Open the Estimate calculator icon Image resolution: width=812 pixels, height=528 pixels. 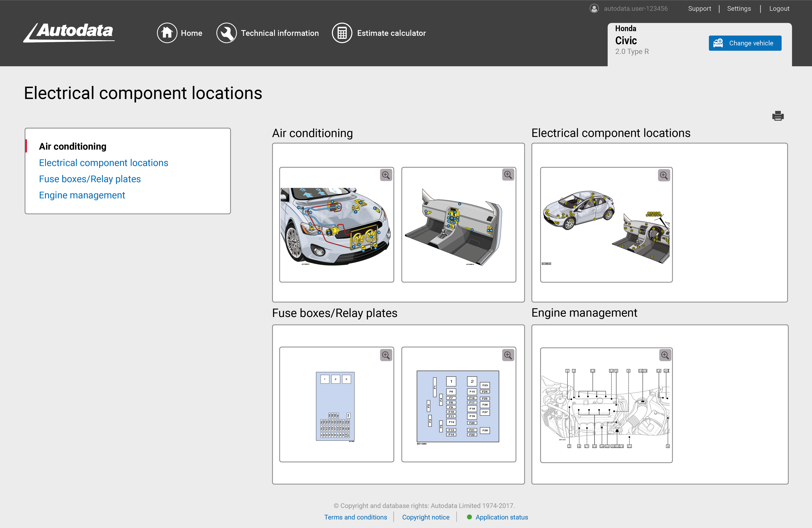342,33
